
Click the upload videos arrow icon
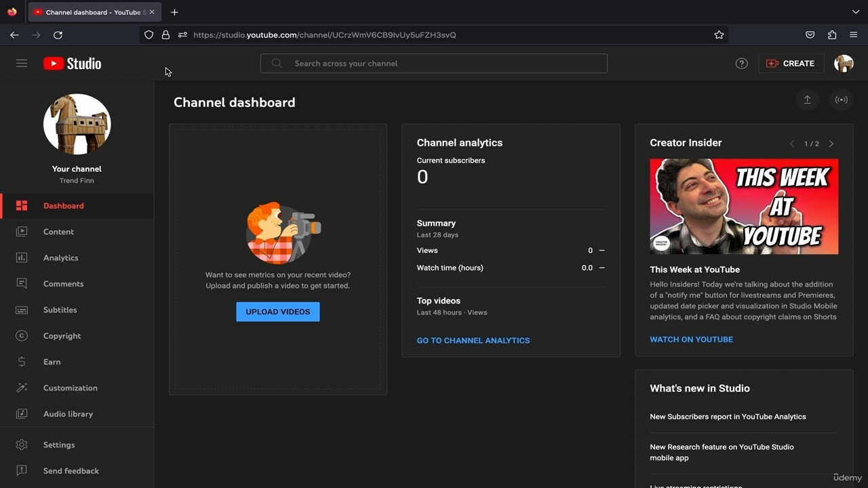click(x=807, y=100)
